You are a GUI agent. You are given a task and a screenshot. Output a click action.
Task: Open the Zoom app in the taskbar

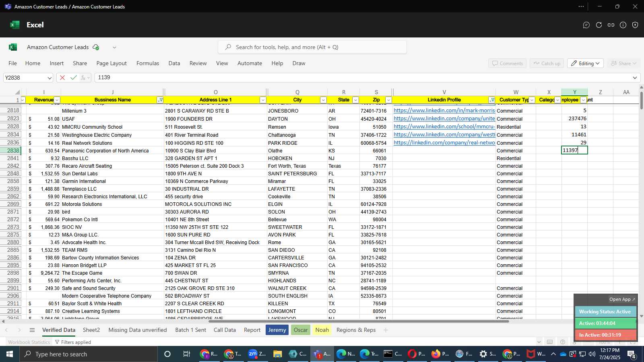pos(256,354)
